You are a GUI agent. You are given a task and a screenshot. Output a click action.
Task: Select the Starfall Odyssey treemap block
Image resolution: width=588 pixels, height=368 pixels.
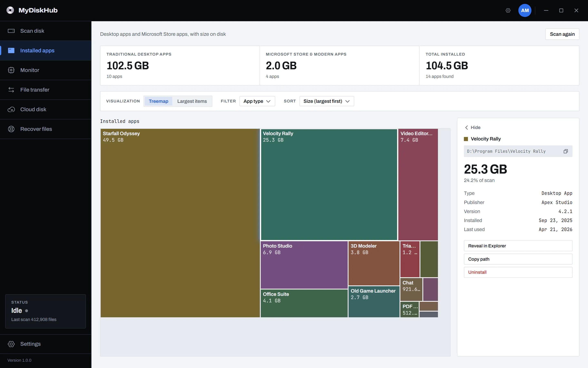point(180,223)
